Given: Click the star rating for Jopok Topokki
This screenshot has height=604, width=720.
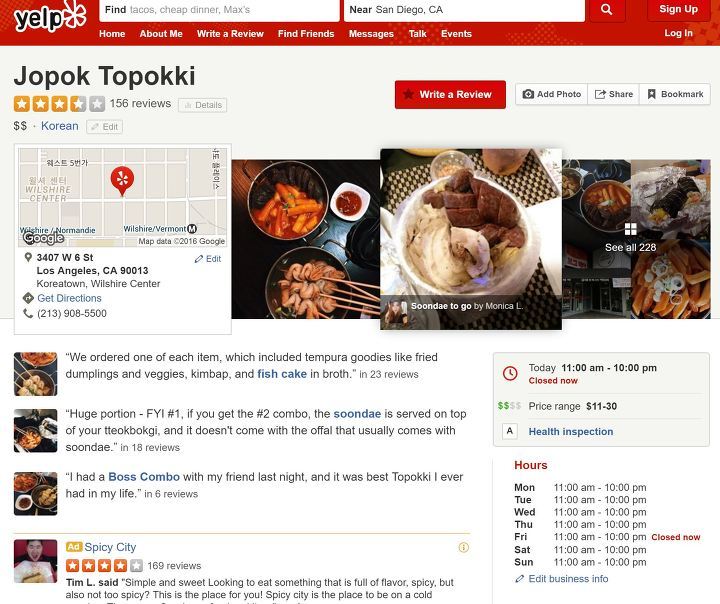Looking at the screenshot, I should click(x=59, y=104).
